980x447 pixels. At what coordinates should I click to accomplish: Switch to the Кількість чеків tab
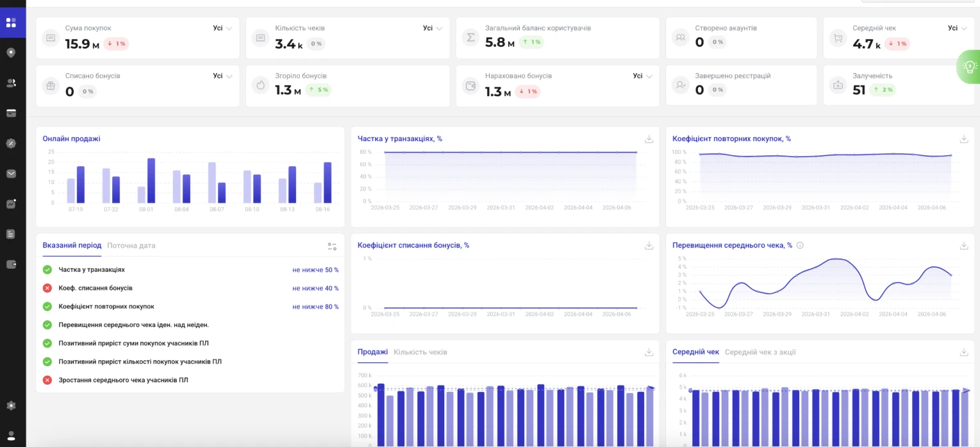[x=420, y=352]
